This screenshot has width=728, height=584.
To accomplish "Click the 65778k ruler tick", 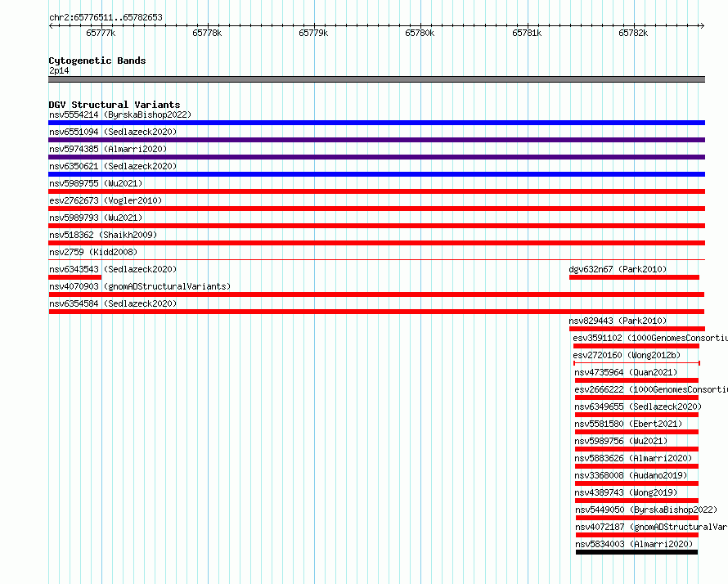I will click(x=207, y=33).
